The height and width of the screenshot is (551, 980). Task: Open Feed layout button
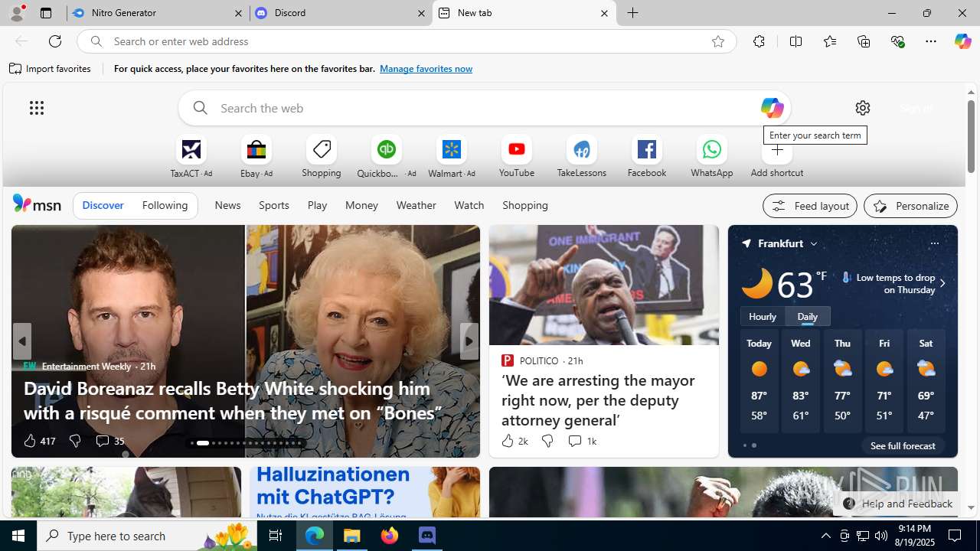point(810,206)
